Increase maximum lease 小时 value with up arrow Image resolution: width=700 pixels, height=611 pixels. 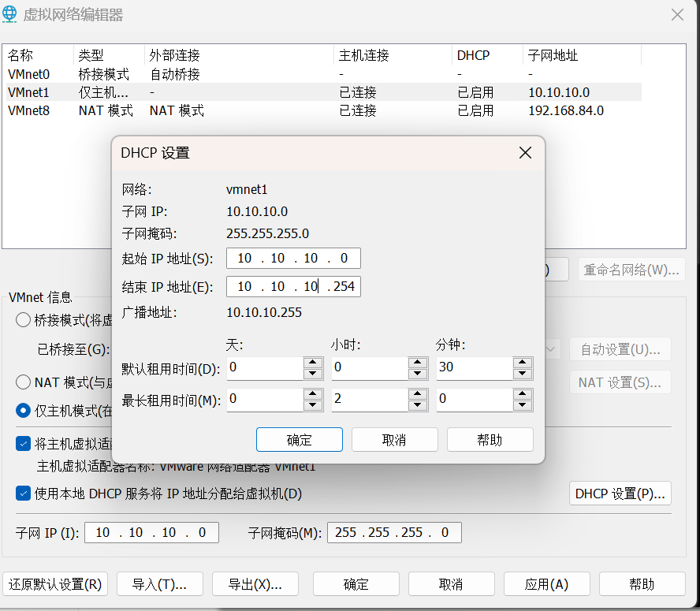[418, 394]
